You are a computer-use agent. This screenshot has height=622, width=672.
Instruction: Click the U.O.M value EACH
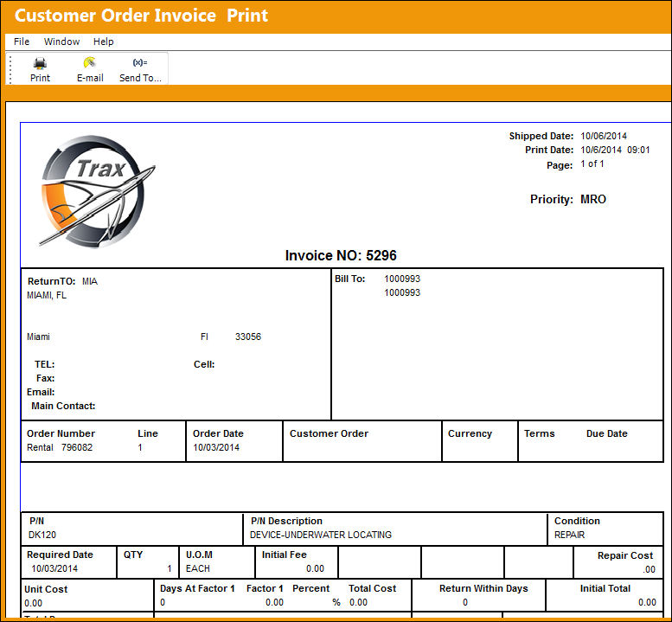pos(197,569)
